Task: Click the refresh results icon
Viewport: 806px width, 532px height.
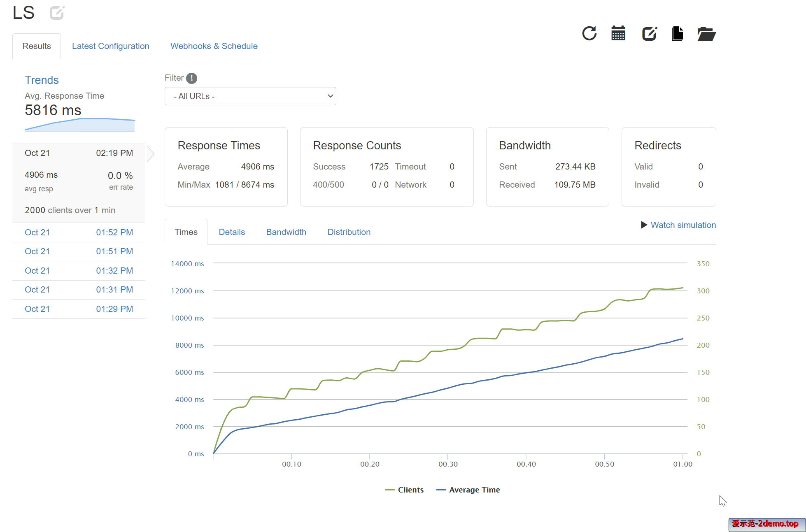Action: (589, 33)
